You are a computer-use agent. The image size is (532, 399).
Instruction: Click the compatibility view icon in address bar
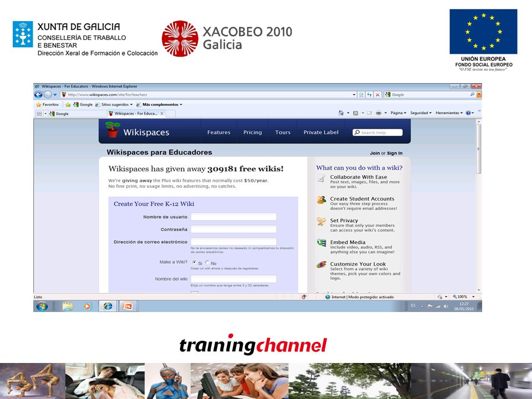(x=361, y=95)
